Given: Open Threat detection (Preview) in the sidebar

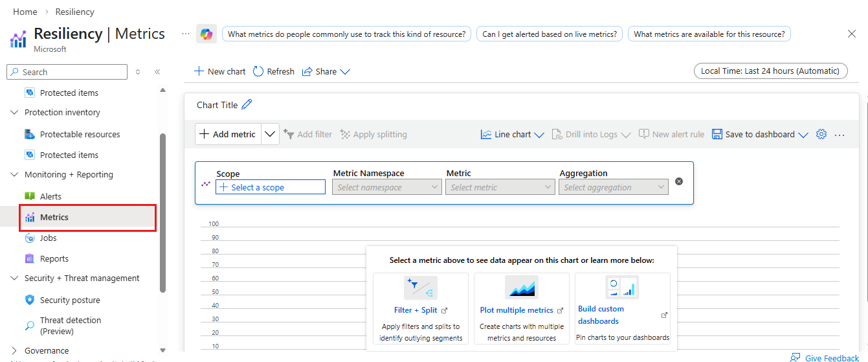Looking at the screenshot, I should pos(71,325).
